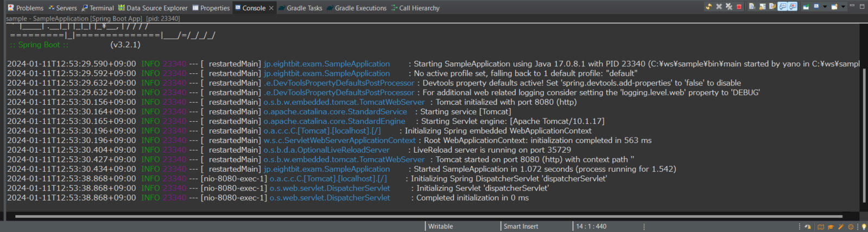Click the Properties tab icon
868x232 pixels.
(195, 8)
